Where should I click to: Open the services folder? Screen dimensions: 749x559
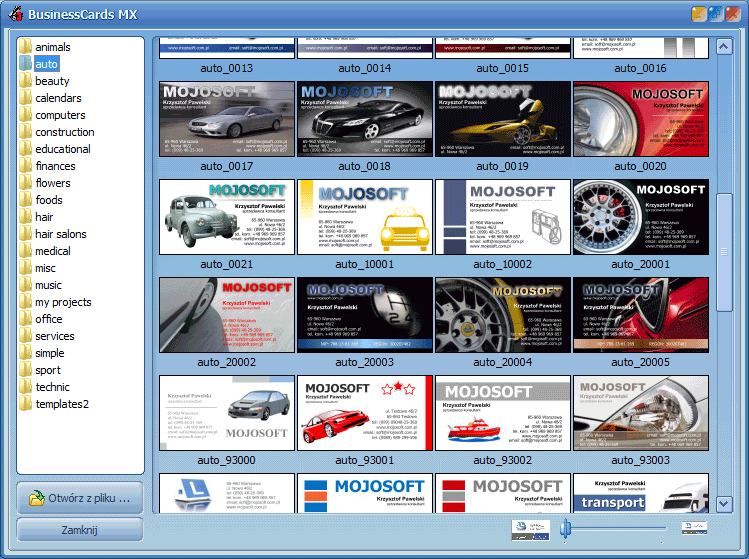tap(55, 336)
